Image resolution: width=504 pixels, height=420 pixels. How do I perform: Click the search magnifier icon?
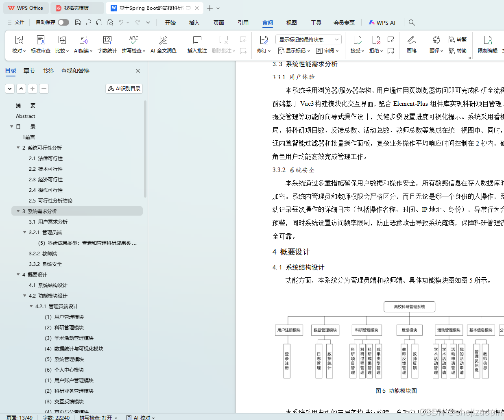[x=412, y=22]
